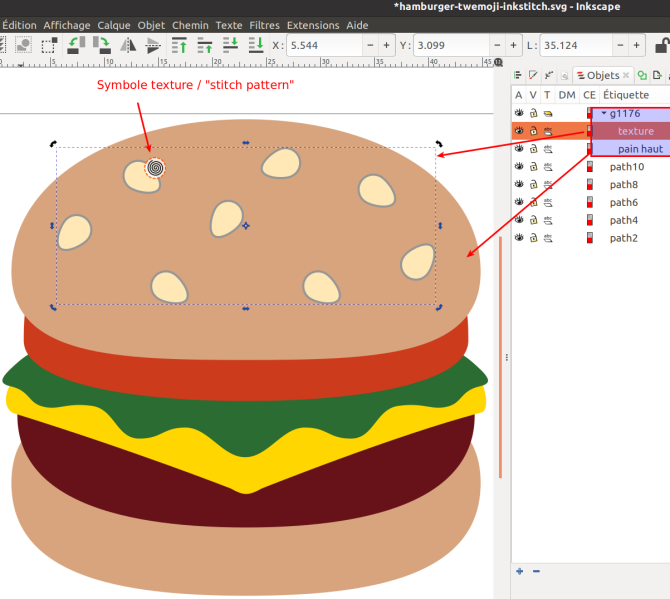
Task: Open the Transform panel tab icon
Action: point(549,76)
